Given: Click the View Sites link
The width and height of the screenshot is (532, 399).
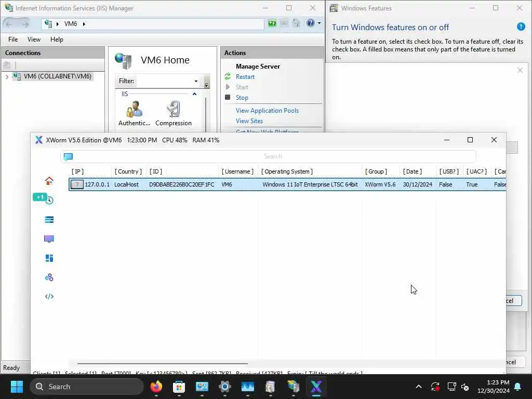Looking at the screenshot, I should pos(249,121).
